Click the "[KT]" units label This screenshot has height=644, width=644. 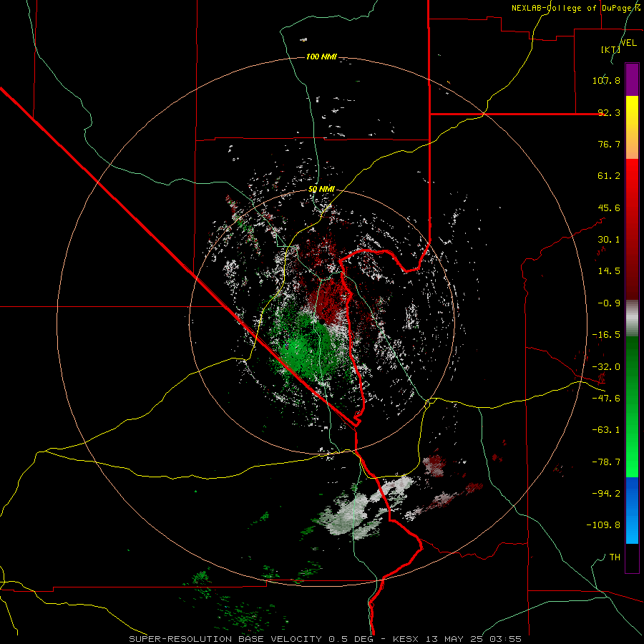point(610,49)
